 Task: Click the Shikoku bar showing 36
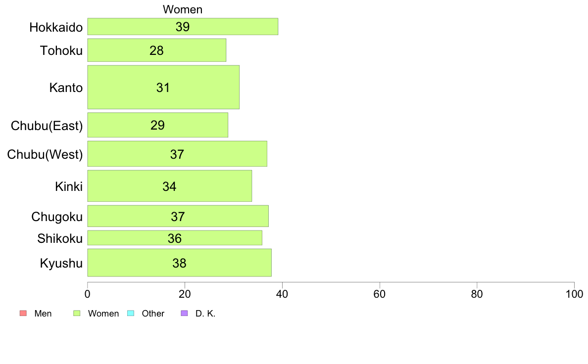(x=175, y=238)
